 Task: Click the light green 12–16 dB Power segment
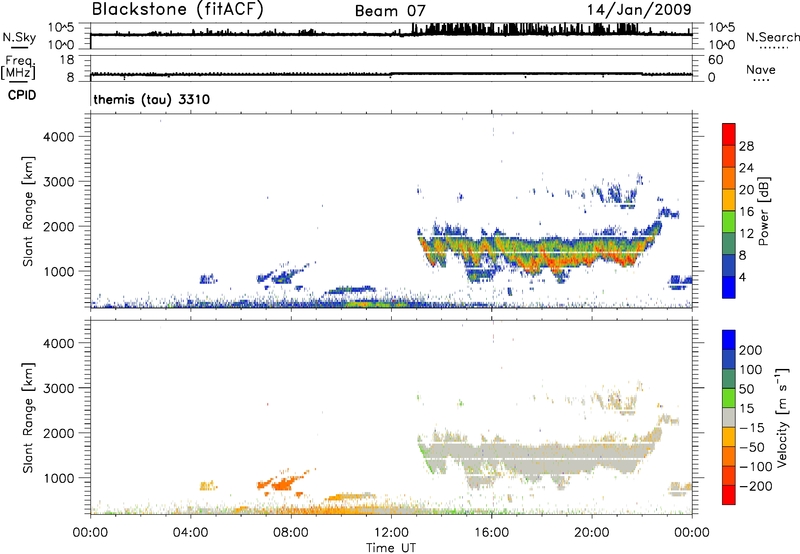click(729, 222)
